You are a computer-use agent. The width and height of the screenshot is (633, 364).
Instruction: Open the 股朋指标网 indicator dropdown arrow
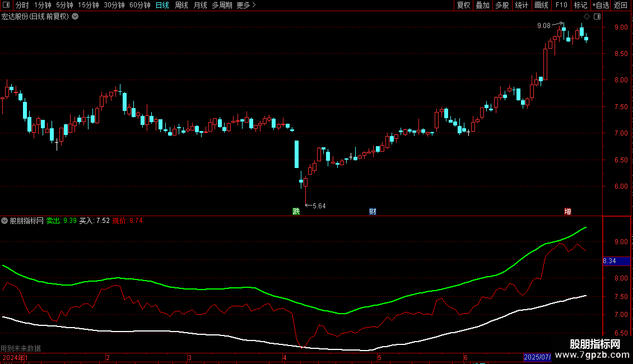(4, 221)
